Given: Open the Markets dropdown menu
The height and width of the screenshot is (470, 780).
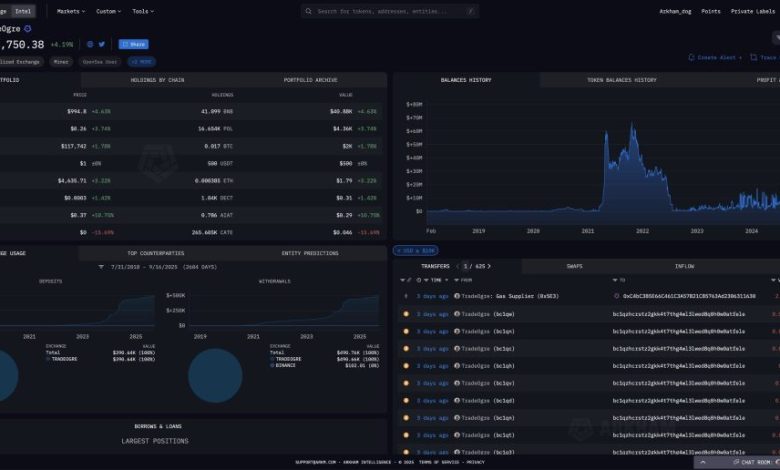Looking at the screenshot, I should pyautogui.click(x=70, y=11).
